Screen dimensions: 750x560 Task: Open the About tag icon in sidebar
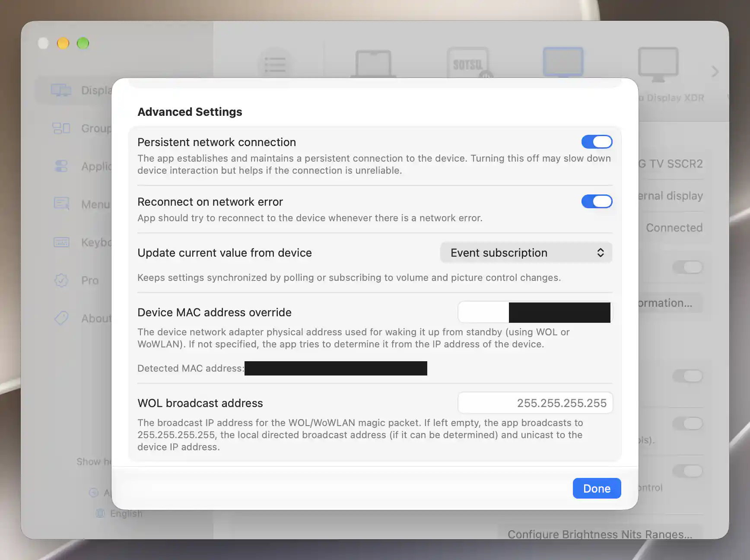(x=61, y=318)
